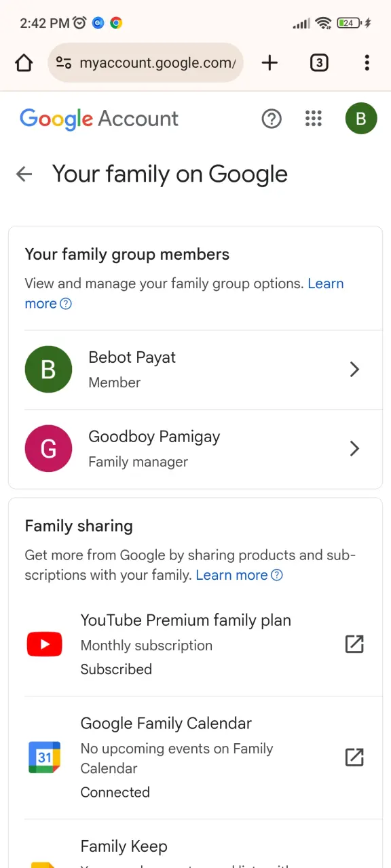Tap the myaccount.google.com address bar

coord(145,63)
